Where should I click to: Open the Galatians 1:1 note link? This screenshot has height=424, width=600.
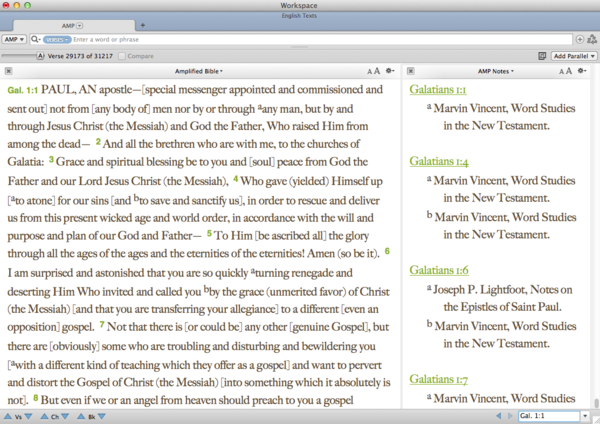coord(438,89)
